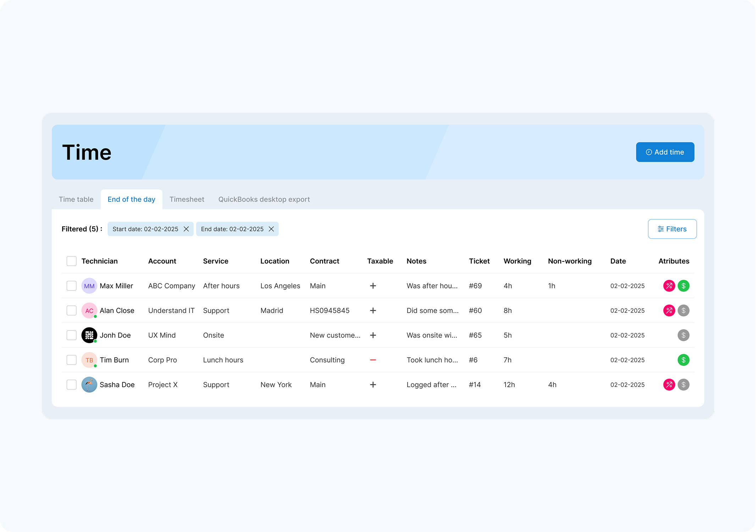This screenshot has height=532, width=756.
Task: Click taxable plus icon for Alan Close
Action: 373,311
